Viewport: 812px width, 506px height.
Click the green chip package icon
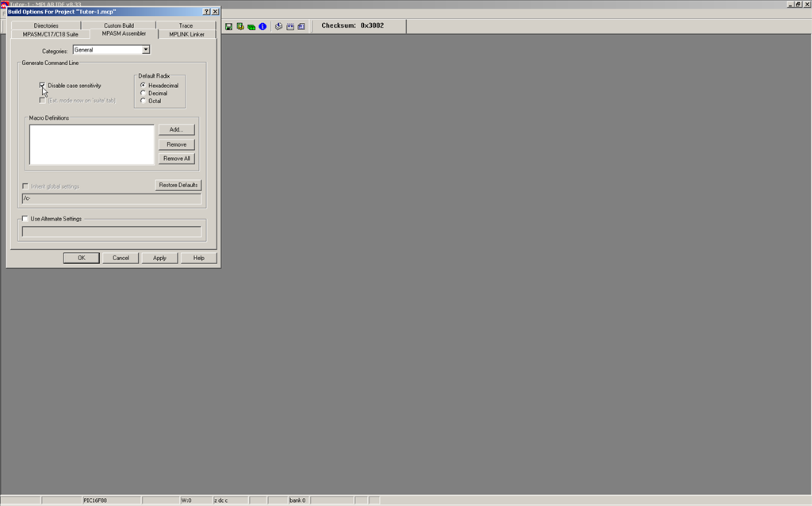(251, 26)
